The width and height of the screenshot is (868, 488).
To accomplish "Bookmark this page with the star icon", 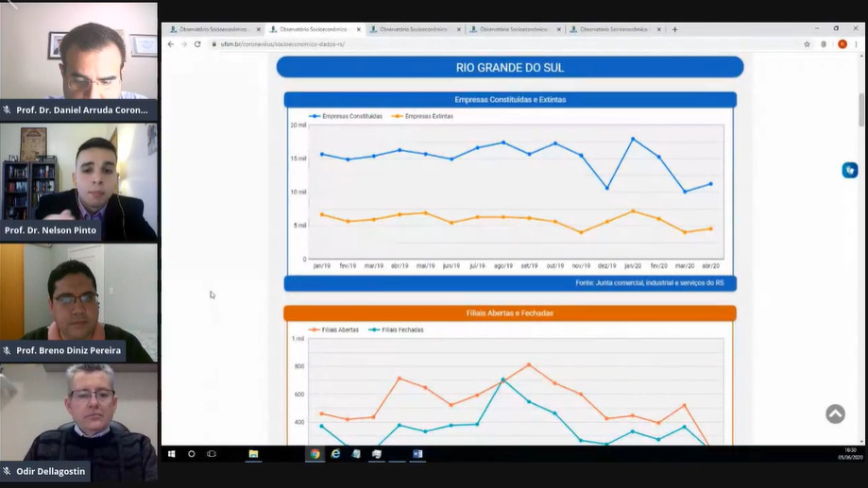I will point(807,44).
